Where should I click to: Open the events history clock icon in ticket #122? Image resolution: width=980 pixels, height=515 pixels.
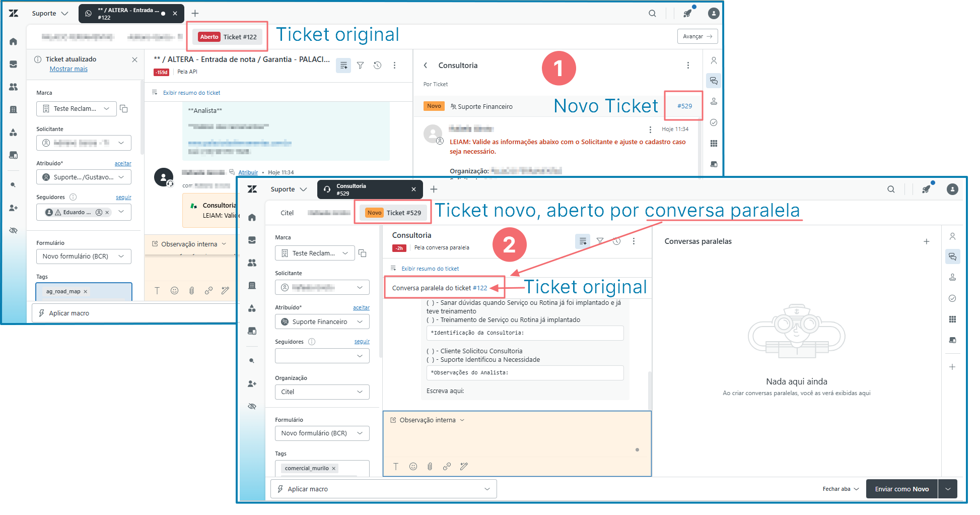(378, 65)
